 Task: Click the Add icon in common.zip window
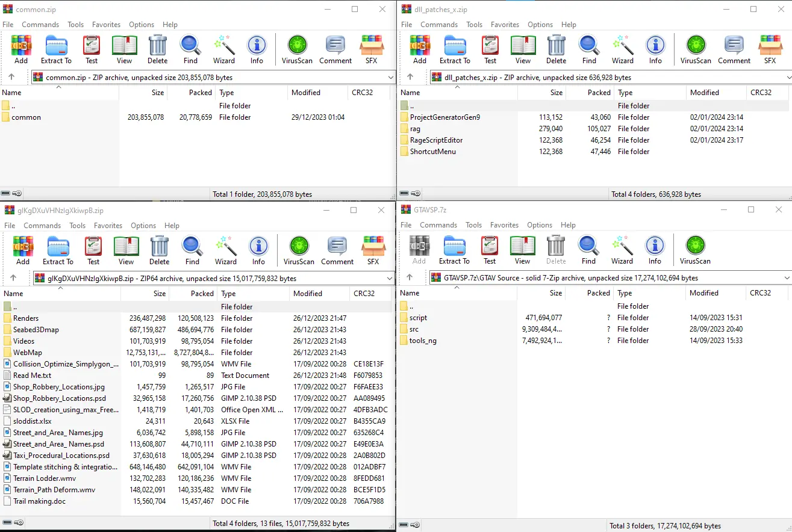(x=21, y=49)
